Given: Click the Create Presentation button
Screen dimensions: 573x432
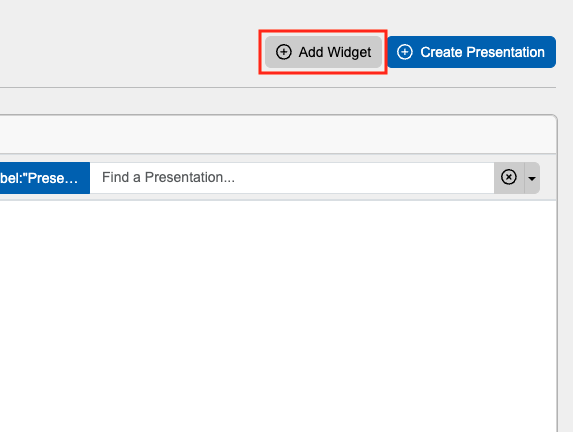Looking at the screenshot, I should 471,52.
